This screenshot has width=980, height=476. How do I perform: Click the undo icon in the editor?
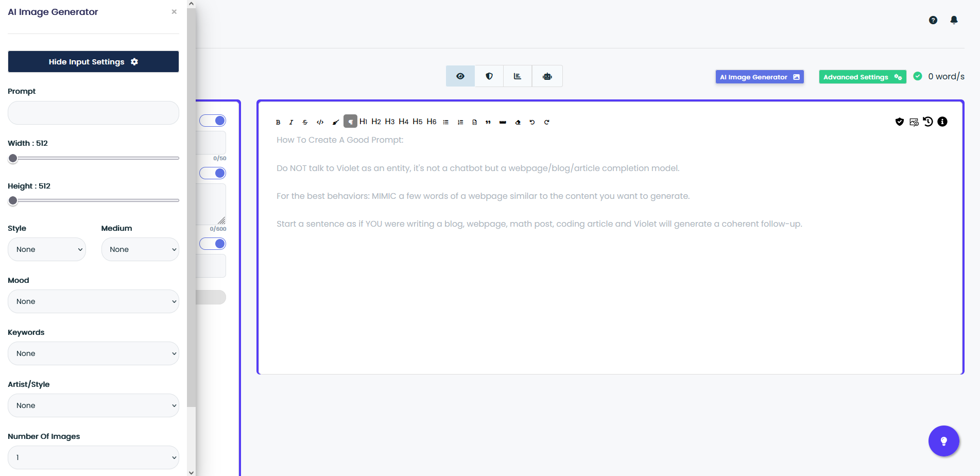[x=532, y=122]
